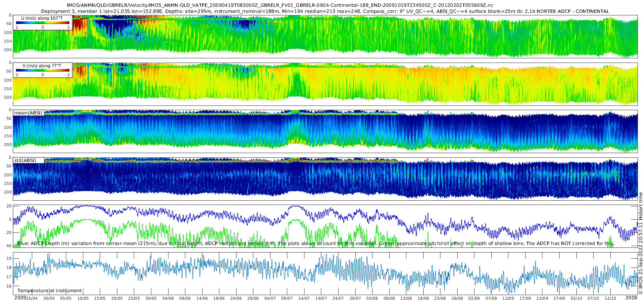Click the '14/06' date tick label
Image resolution: width=644 pixels, height=304 pixels.
pyautogui.click(x=202, y=298)
